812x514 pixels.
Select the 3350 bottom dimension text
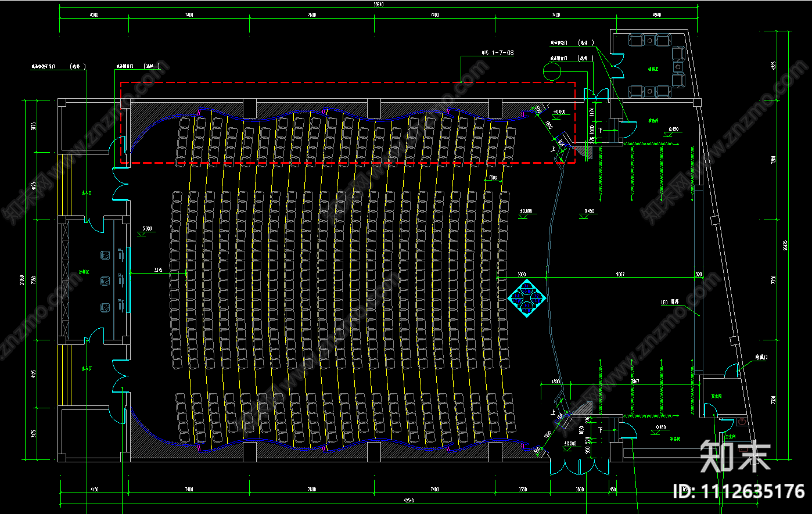[x=522, y=489]
